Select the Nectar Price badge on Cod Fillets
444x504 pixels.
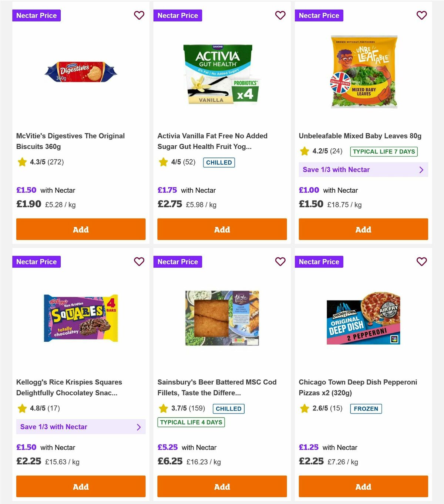tap(178, 261)
